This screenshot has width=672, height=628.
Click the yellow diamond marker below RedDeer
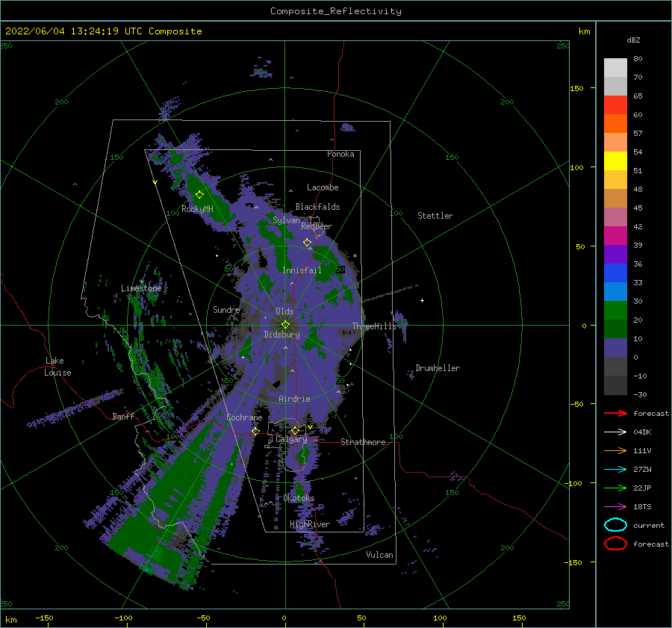pos(307,243)
